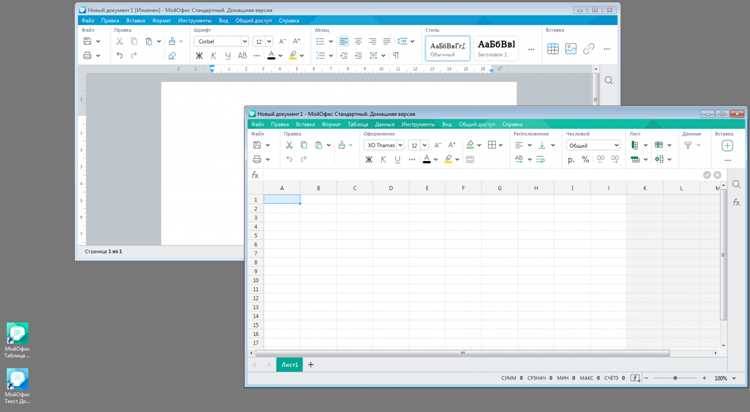Click more styles ellipsis in text editor
The width and height of the screenshot is (750, 412).
point(531,49)
